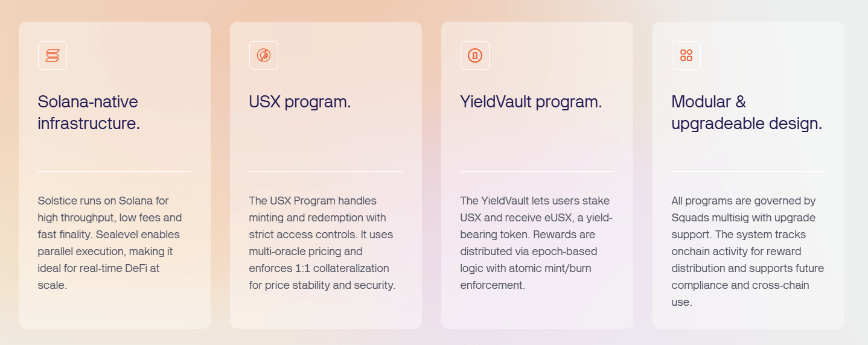The height and width of the screenshot is (345, 868).
Task: Click the divider line under YieldVault program
Action: pos(537,172)
